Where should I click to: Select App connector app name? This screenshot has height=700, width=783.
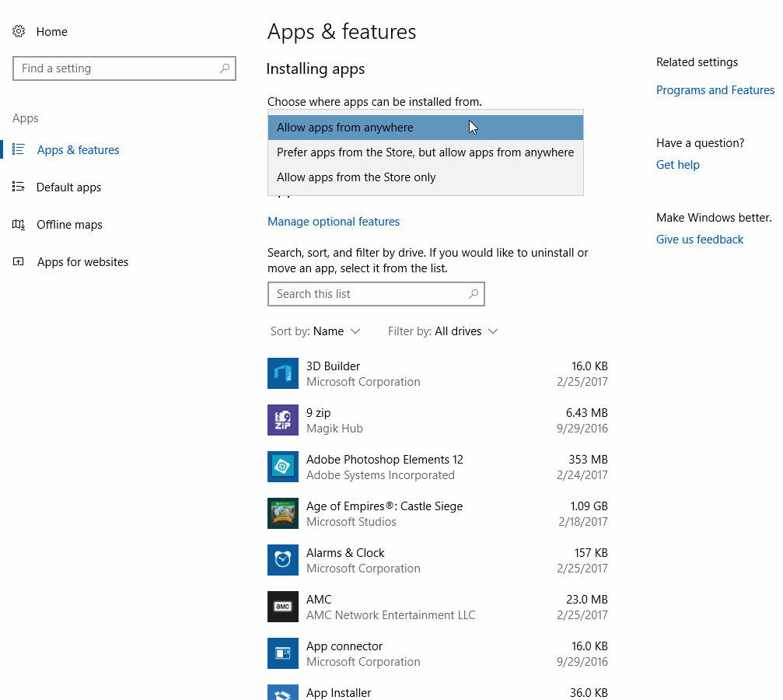pyautogui.click(x=344, y=646)
